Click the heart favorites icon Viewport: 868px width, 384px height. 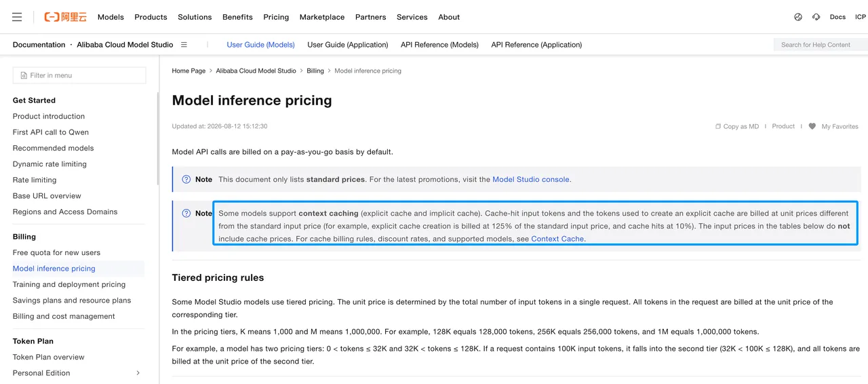coord(812,126)
